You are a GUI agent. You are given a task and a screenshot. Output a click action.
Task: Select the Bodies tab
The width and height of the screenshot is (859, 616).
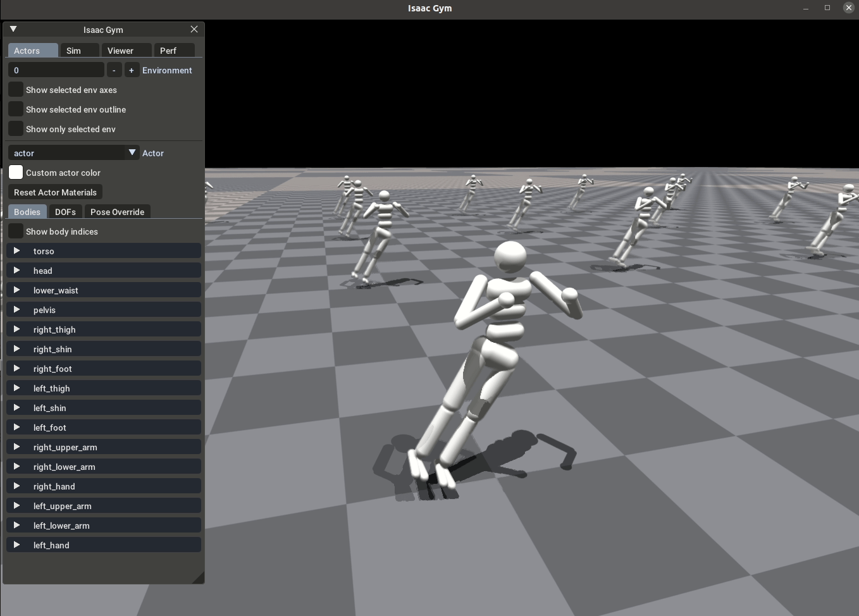pos(27,212)
